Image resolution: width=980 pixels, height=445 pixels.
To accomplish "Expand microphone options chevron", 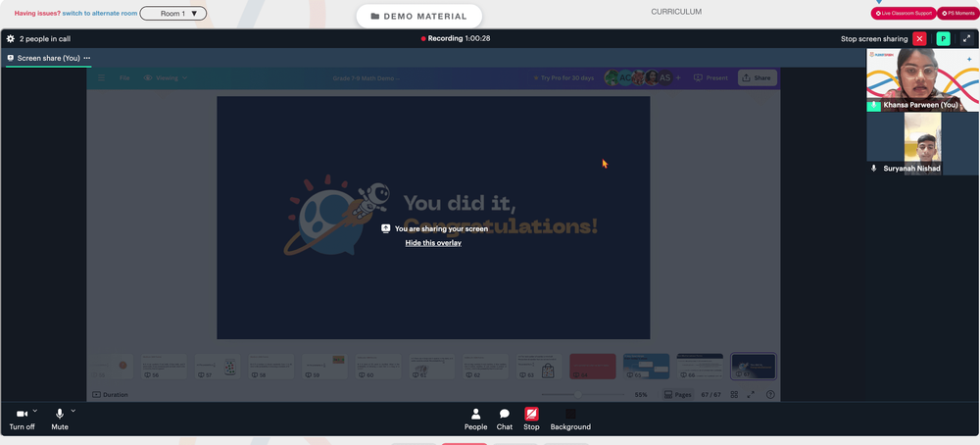I will (x=73, y=411).
